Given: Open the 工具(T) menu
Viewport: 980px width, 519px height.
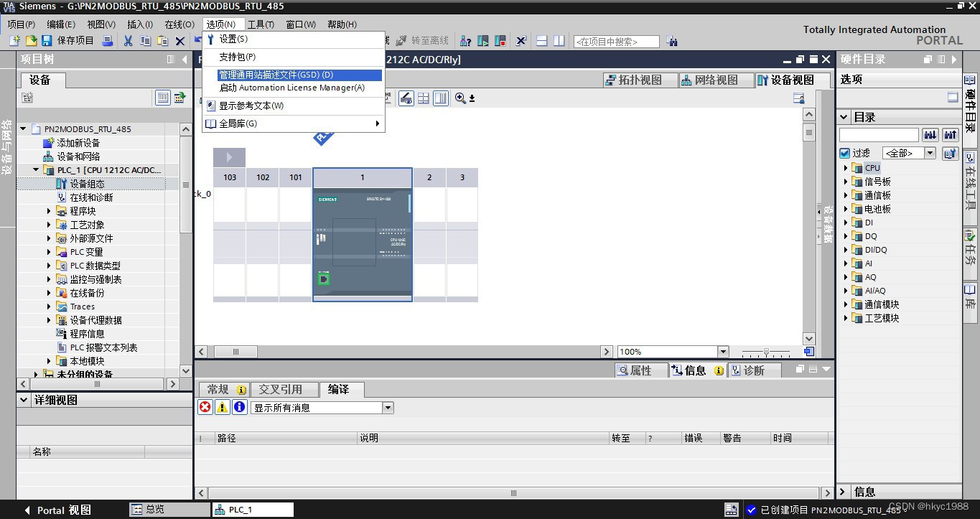Looking at the screenshot, I should (261, 24).
